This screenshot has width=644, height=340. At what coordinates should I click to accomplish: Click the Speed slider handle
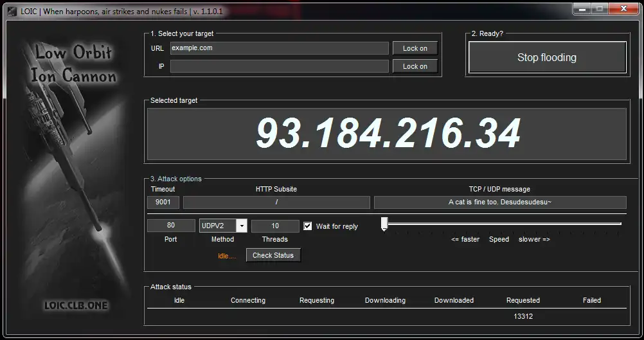(x=384, y=224)
